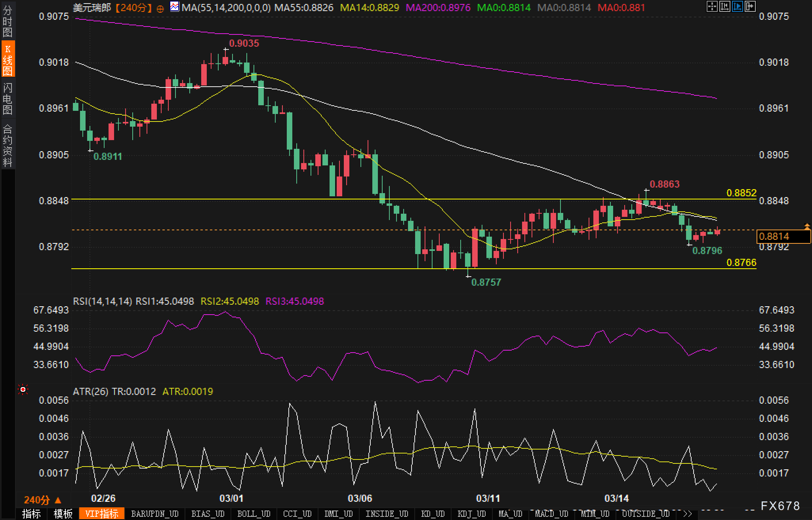Click the crosshair cursor icon at top right
Screen dimensions: 812x520
point(712,6)
